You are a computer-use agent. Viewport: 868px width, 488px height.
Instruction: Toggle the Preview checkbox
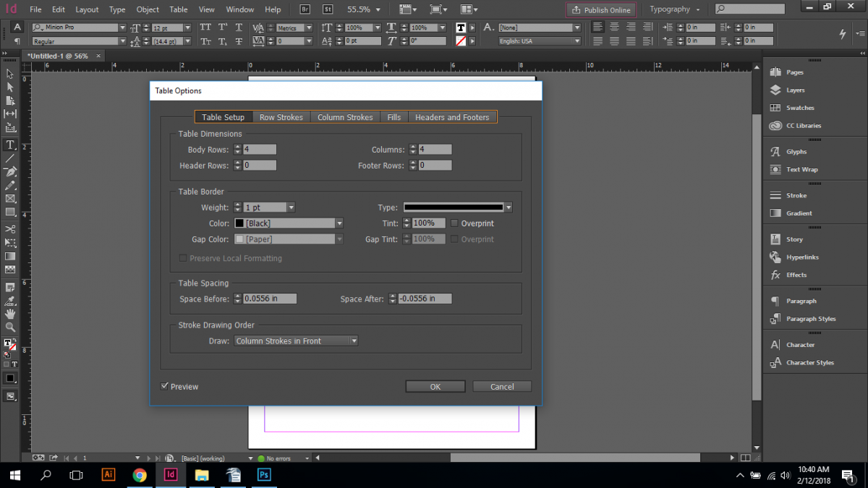click(x=165, y=385)
